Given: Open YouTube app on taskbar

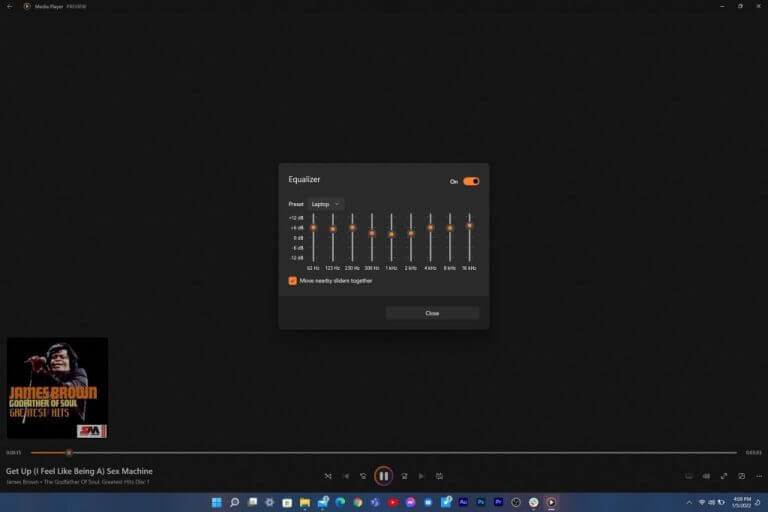Looking at the screenshot, I should coord(393,502).
